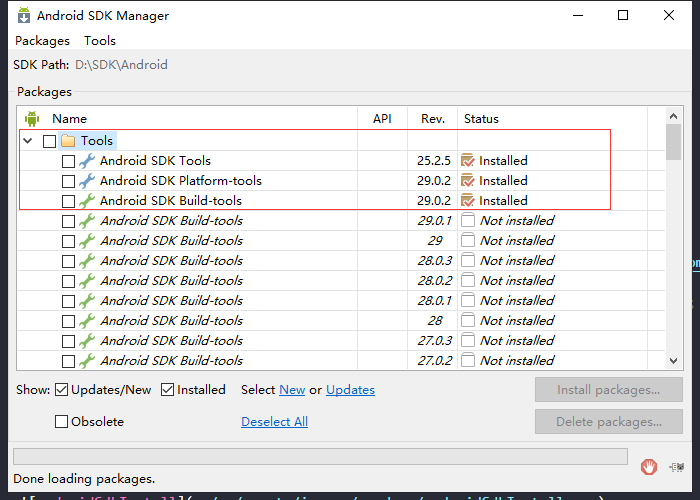Click the scrollbar down arrow

(674, 361)
